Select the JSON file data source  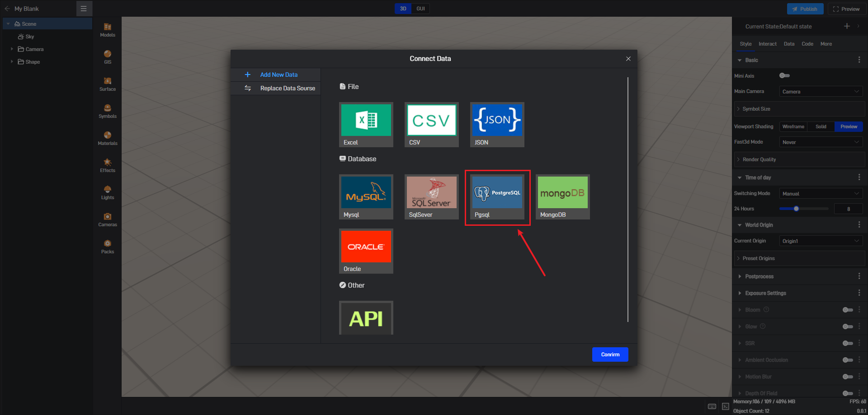pos(497,125)
